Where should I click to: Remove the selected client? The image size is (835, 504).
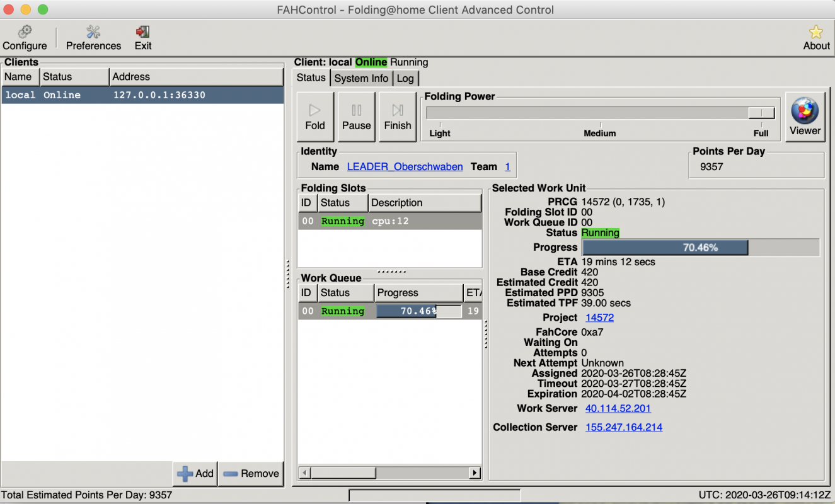251,474
